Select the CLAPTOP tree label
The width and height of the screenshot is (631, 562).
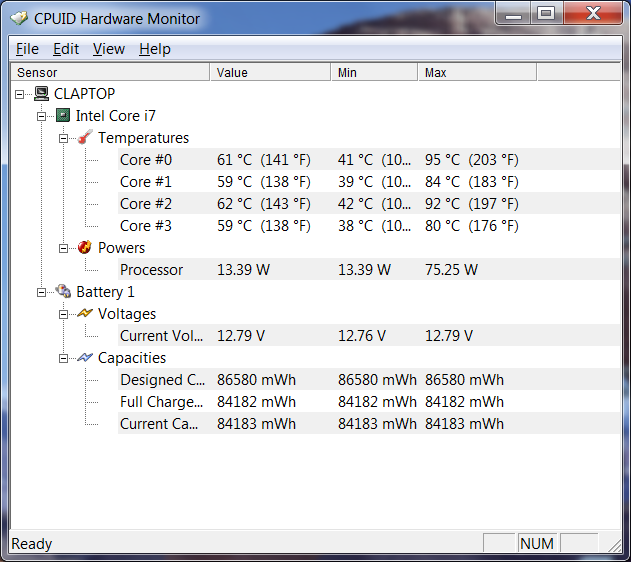coord(85,94)
